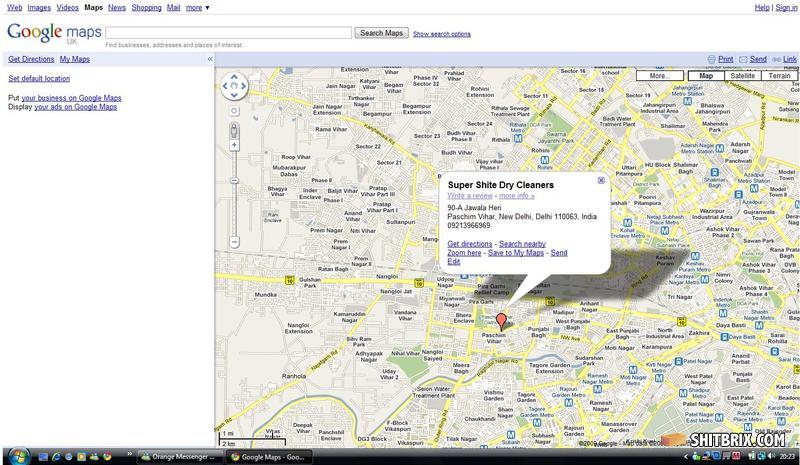Click 'Save to My Maps' in info bubble
800x465 pixels.
[516, 253]
